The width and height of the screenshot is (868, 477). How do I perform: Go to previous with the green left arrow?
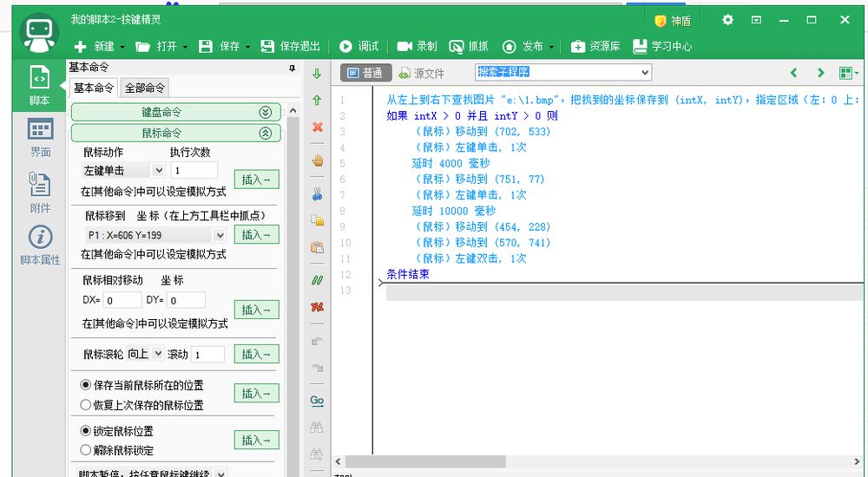pos(794,73)
